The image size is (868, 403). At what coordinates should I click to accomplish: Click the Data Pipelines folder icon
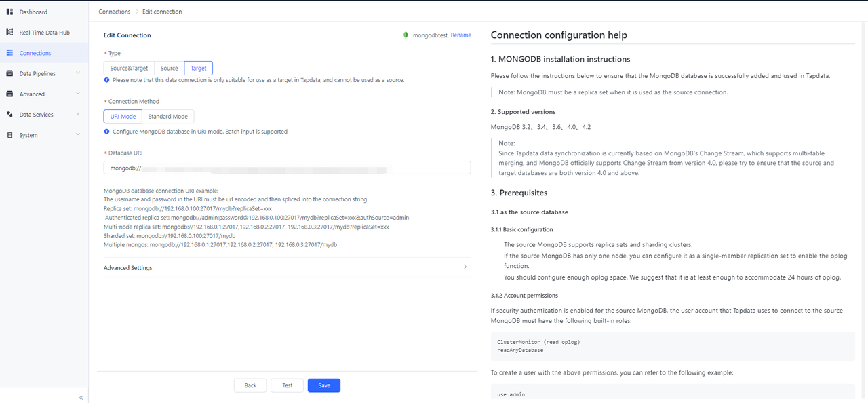[x=9, y=73]
